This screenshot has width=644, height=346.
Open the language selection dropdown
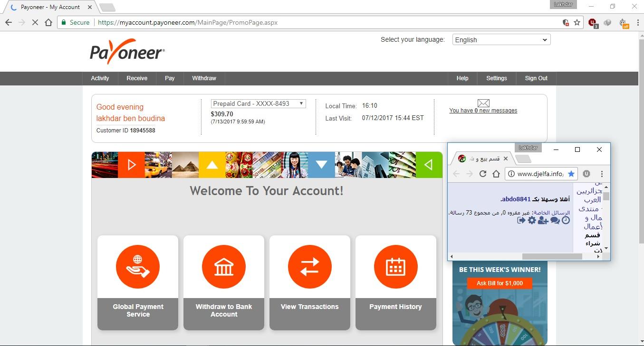pyautogui.click(x=501, y=40)
